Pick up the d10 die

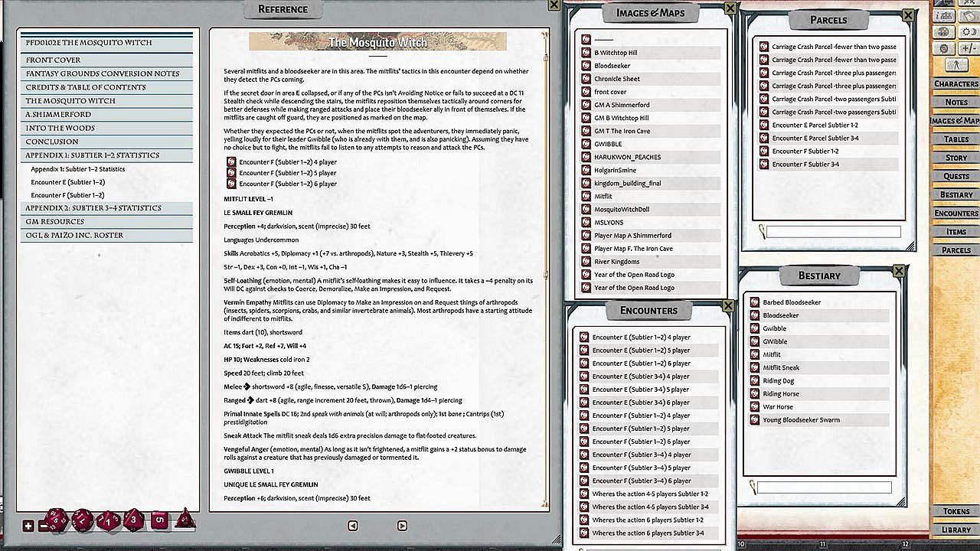coord(108,520)
